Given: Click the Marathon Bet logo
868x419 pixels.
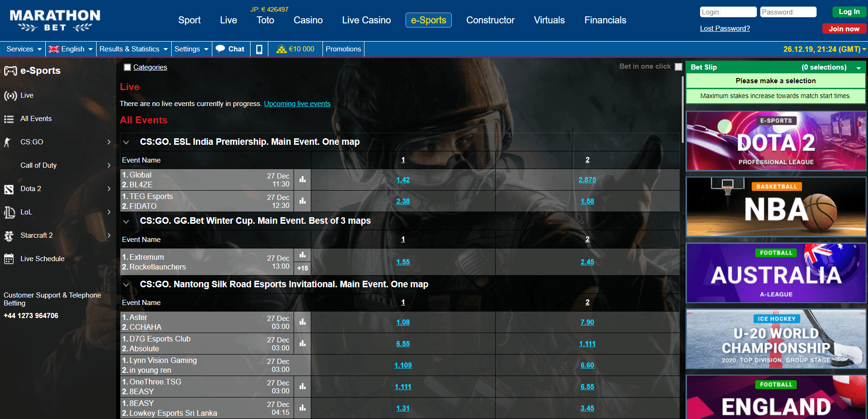Looking at the screenshot, I should pos(55,21).
